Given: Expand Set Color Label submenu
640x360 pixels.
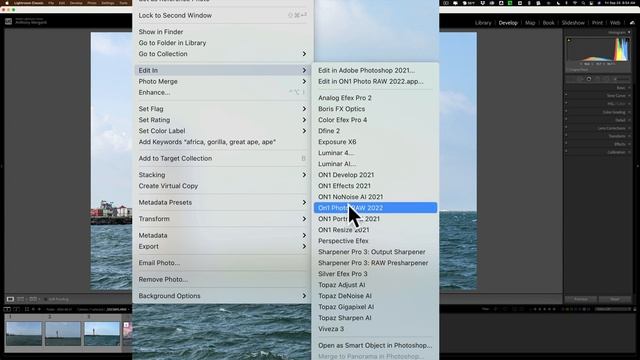Looking at the screenshot, I should click(x=223, y=131).
